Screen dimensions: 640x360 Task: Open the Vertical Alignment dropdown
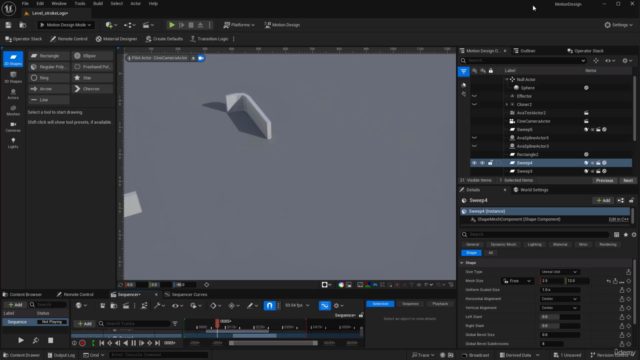pos(559,308)
